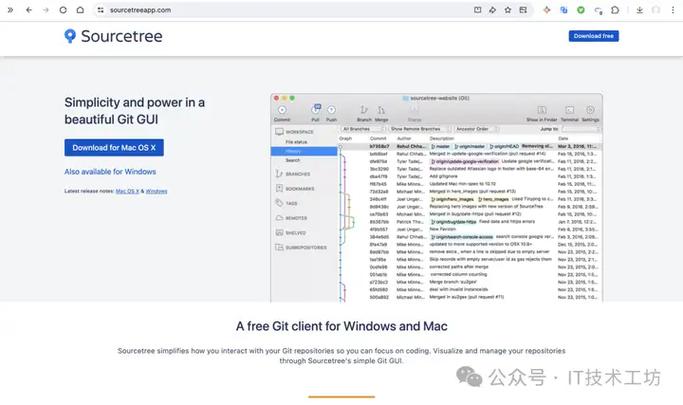Image resolution: width=683 pixels, height=405 pixels.
Task: Click the grey profile avatar icon
Action: (656, 10)
